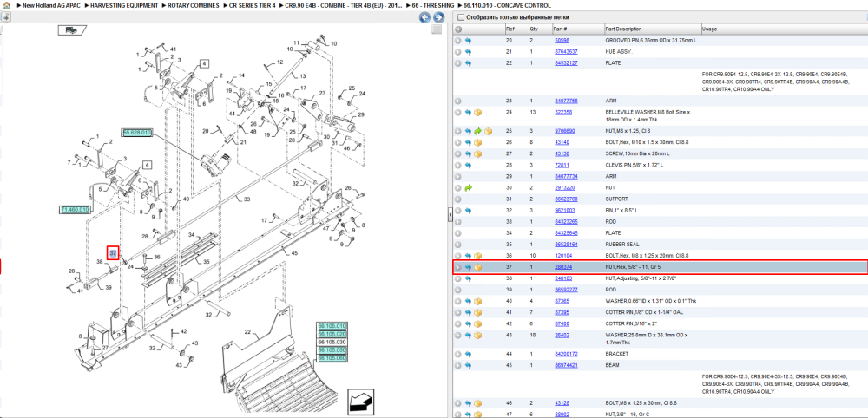Click blue back-arrow icon for HUB ASSY. row
The image size is (868, 418).
coord(469,52)
